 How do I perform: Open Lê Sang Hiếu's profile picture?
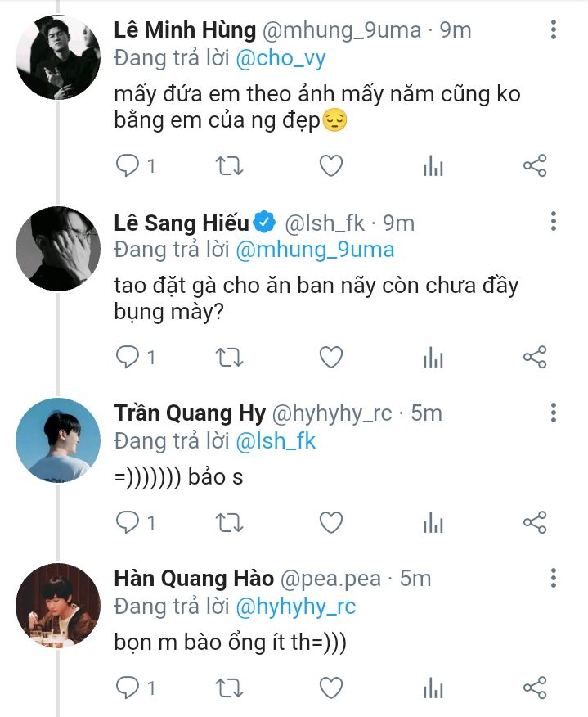[57, 247]
